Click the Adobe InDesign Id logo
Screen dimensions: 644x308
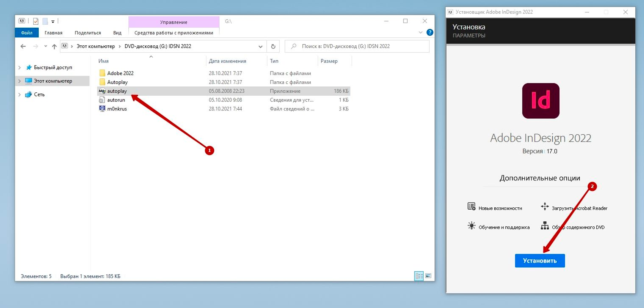(541, 101)
